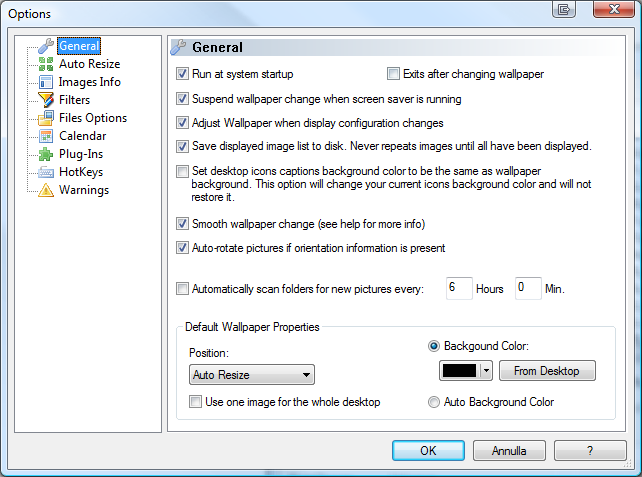The image size is (642, 477).
Task: Toggle Auto-rotate pictures if orientation present
Action: click(x=182, y=248)
